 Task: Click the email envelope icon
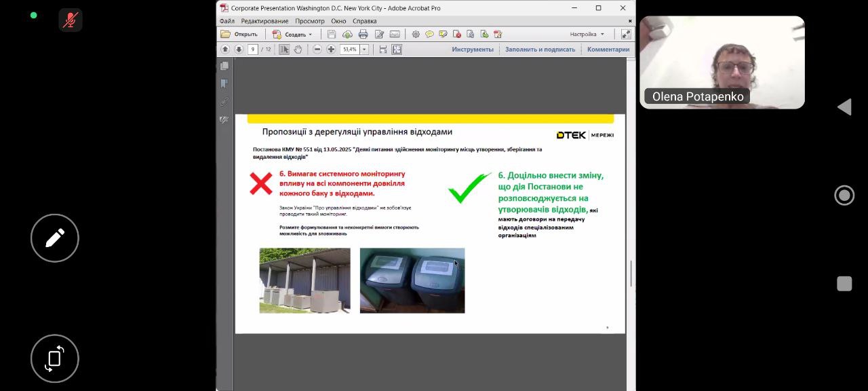[x=394, y=34]
